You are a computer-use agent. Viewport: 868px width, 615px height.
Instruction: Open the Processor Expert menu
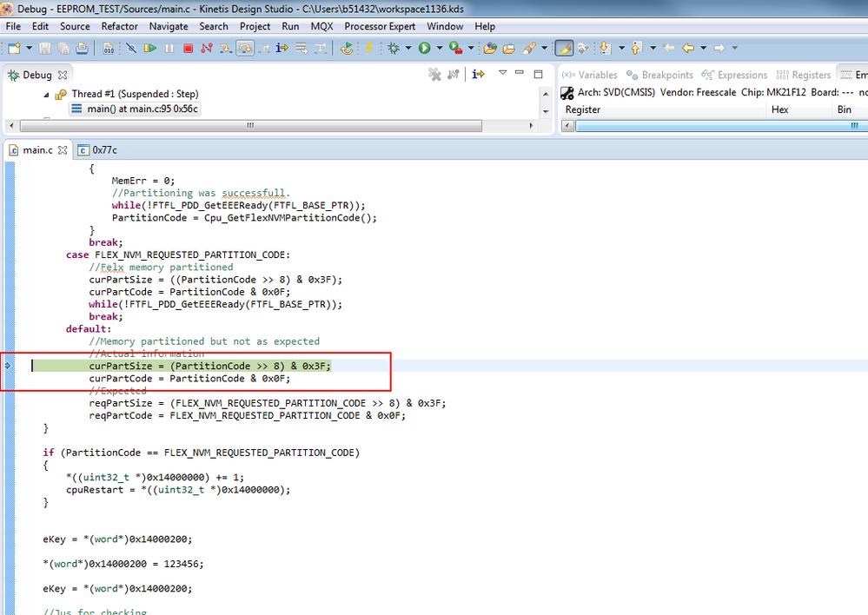click(x=380, y=26)
